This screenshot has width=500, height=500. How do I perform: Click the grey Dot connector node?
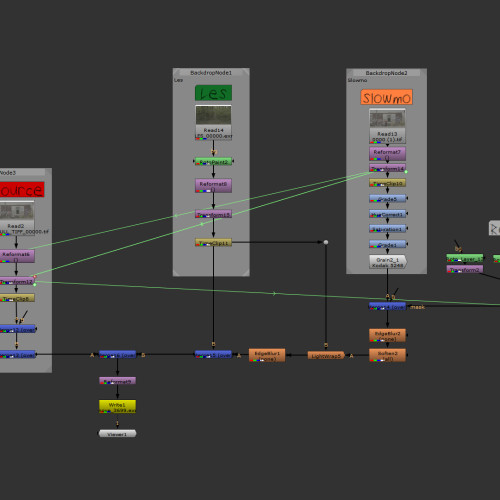click(326, 242)
